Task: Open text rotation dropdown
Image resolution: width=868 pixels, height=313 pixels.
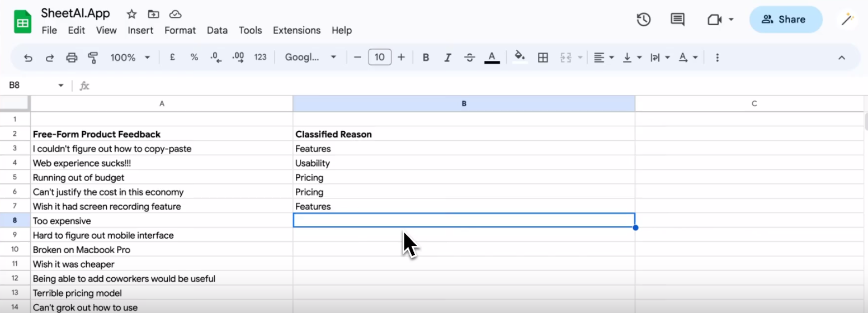Action: pyautogui.click(x=688, y=57)
